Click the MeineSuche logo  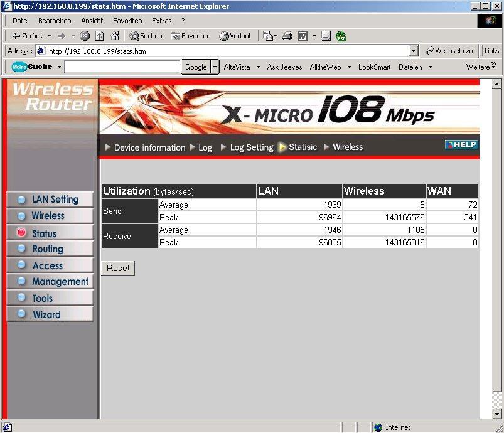point(32,67)
